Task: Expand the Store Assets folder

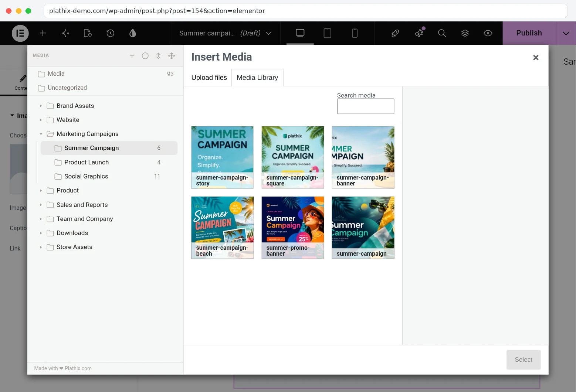Action: (41, 247)
